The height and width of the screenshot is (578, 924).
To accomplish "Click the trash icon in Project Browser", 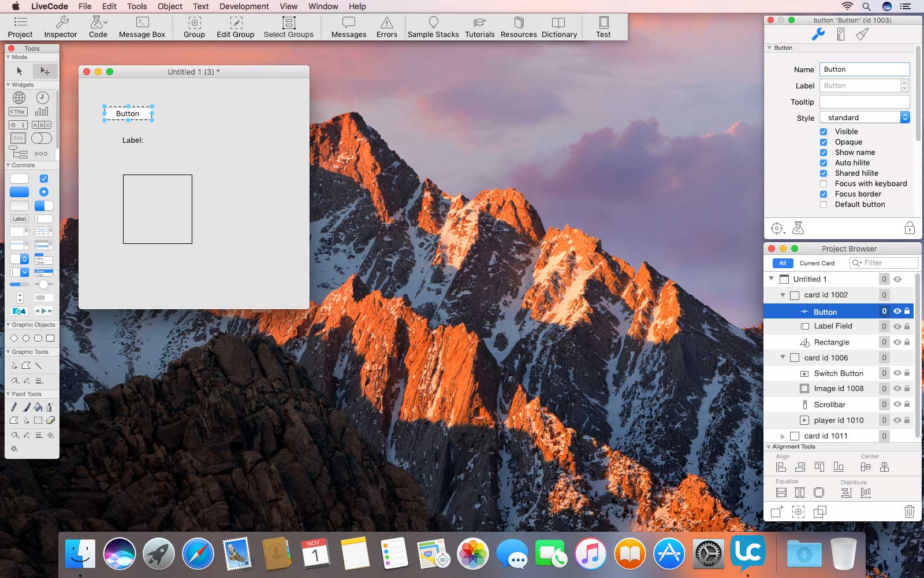I will pos(909,512).
